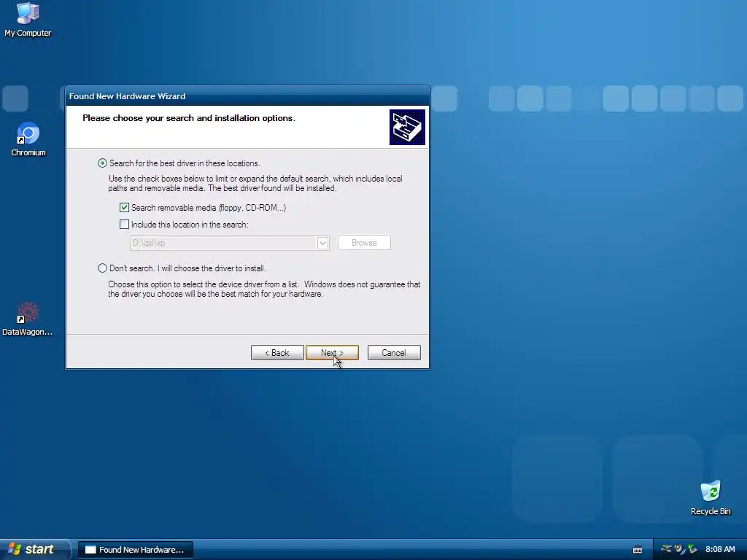Click the Browse button
Viewport: 747px width, 560px height.
364,243
